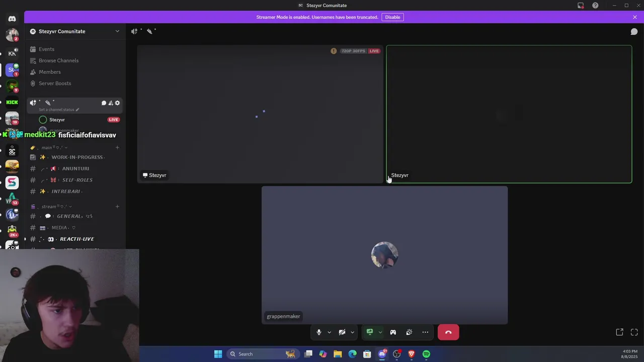Collapse the stream category
644x362 pixels.
pyautogui.click(x=51, y=206)
